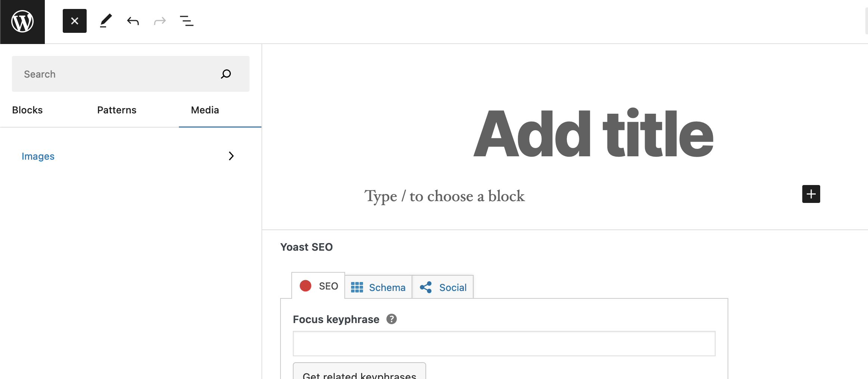Viewport: 868px width, 379px height.
Task: Click the Schema grid icon
Action: point(357,287)
